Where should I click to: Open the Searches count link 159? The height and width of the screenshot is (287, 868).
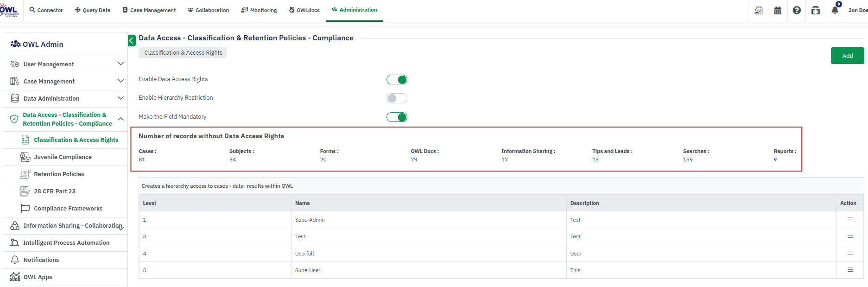click(x=688, y=159)
